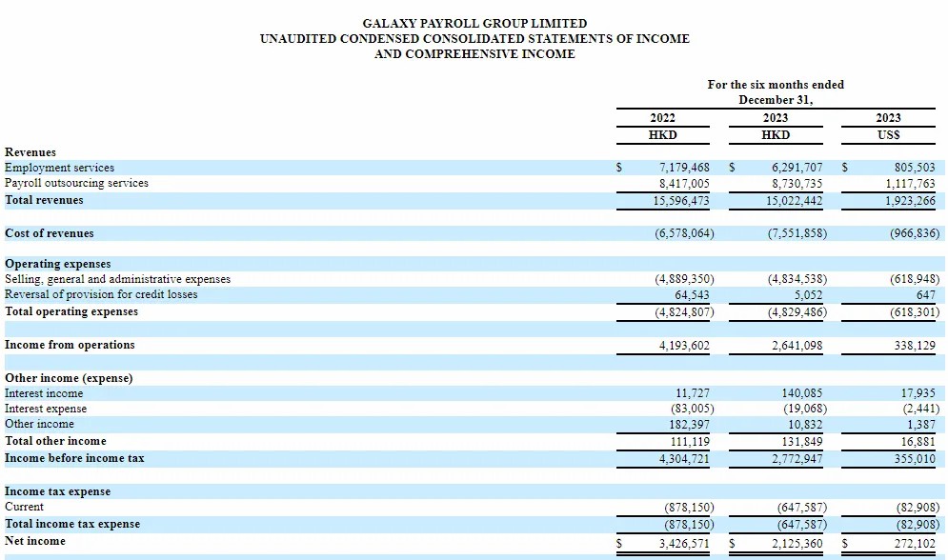Click the Income before tax value 2,772,947
Viewport: 948px width, 560px height.
797,459
